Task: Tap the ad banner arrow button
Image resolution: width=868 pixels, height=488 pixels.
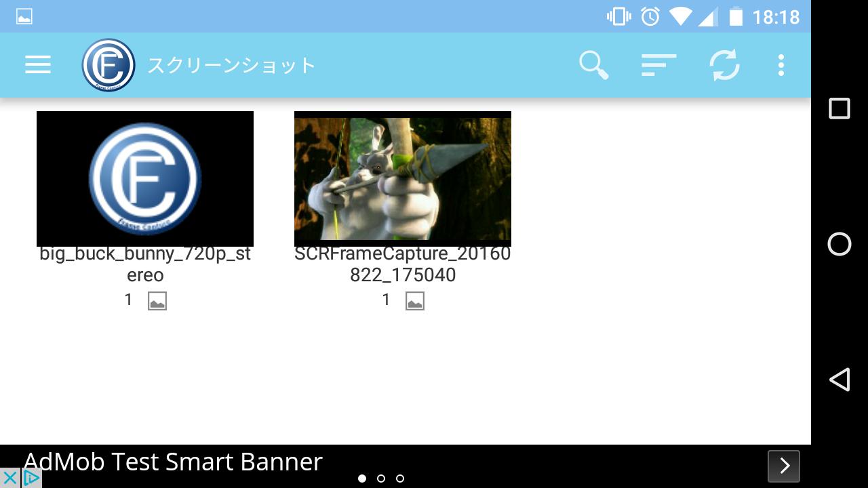Action: tap(784, 466)
